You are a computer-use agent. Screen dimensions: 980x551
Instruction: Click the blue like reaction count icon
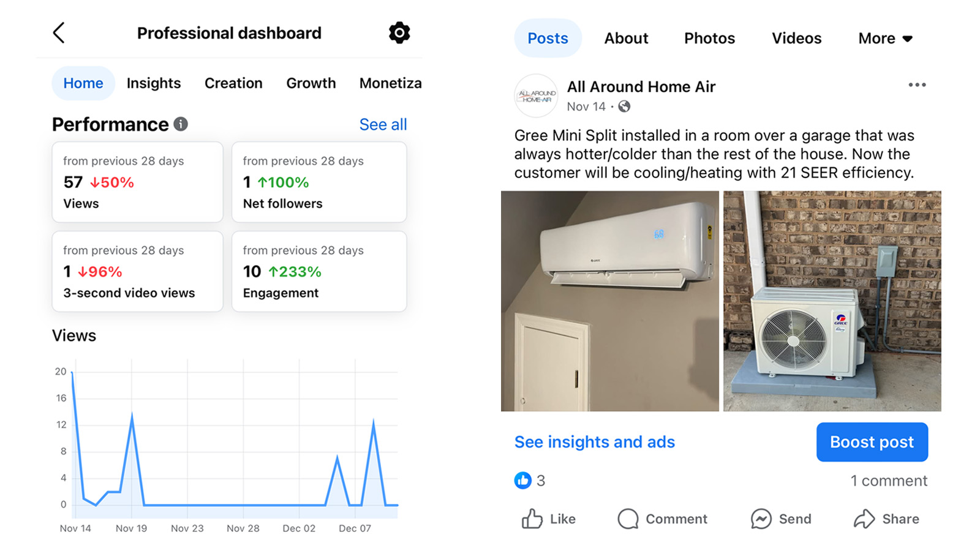[522, 481]
